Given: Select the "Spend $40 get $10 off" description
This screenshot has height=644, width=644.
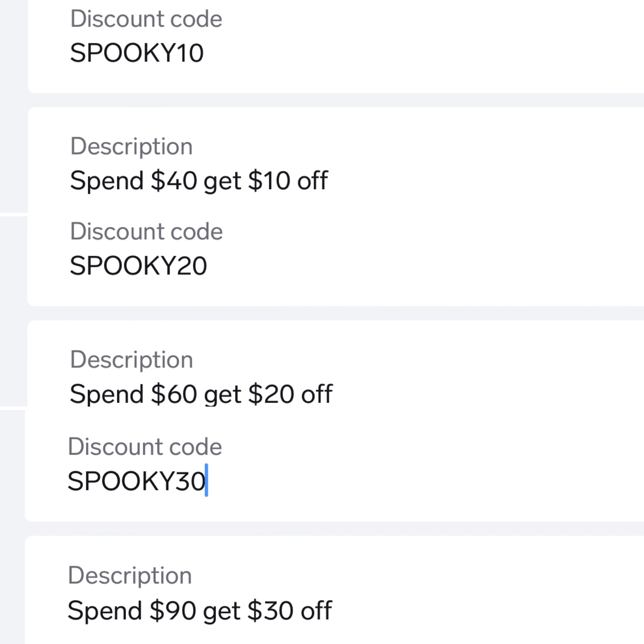Looking at the screenshot, I should pyautogui.click(x=199, y=180).
